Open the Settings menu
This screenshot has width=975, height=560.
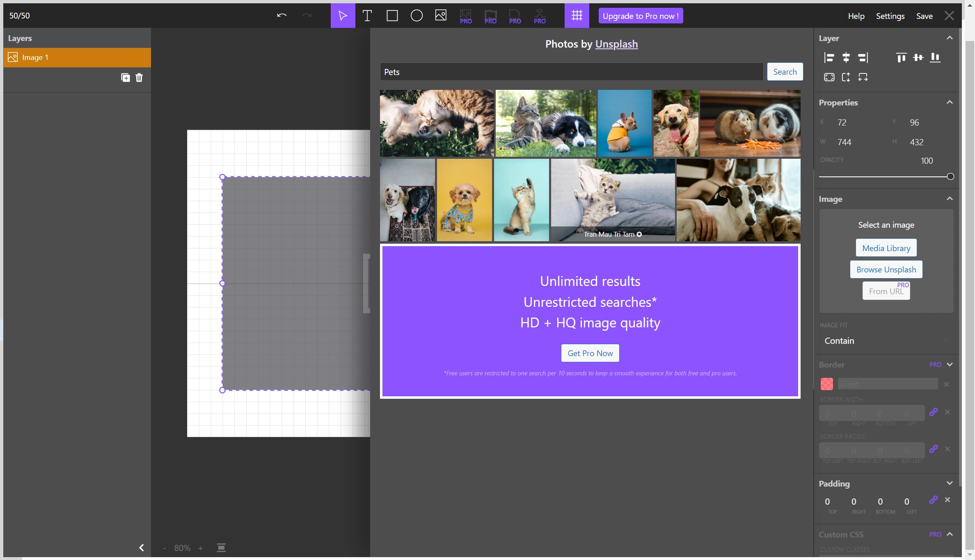coord(890,16)
